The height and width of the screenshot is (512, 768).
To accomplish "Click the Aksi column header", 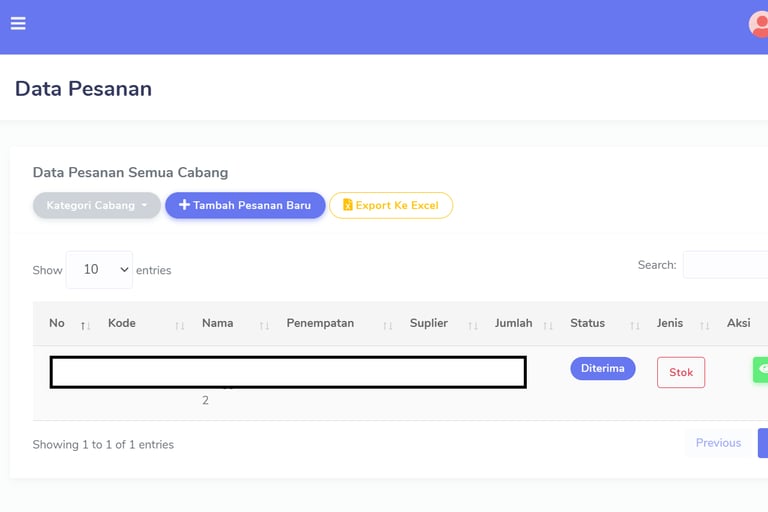I will (x=739, y=323).
